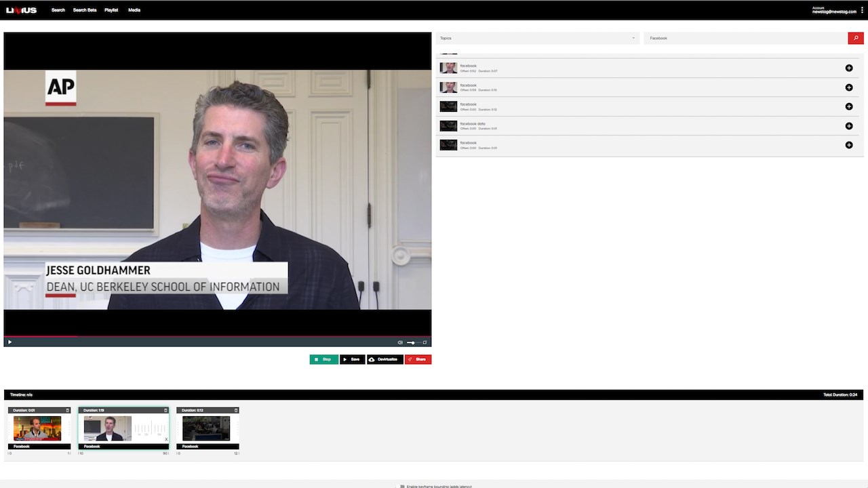This screenshot has width=868, height=488.
Task: Select the Jesse Goldhammer clip thumbnail in timeline
Action: click(x=107, y=428)
